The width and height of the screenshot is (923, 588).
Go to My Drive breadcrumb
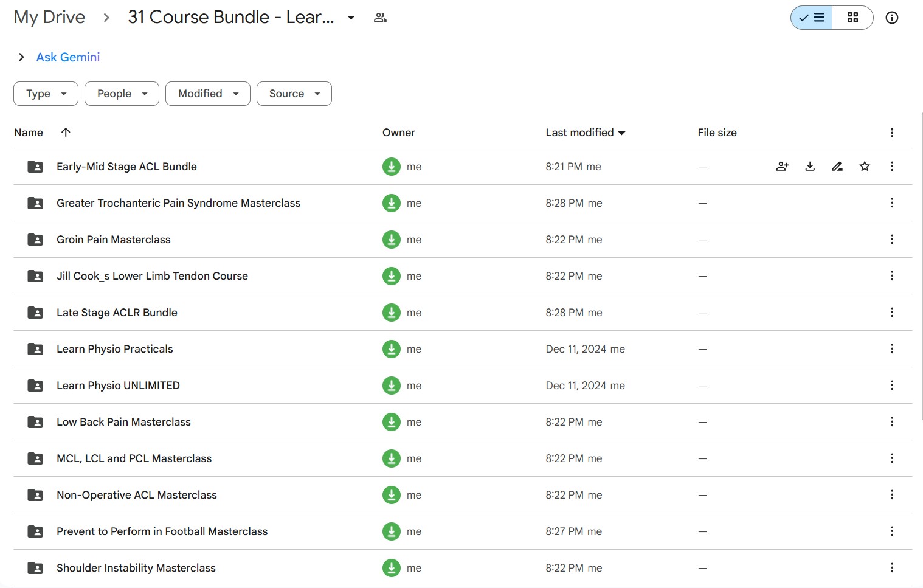pyautogui.click(x=49, y=17)
